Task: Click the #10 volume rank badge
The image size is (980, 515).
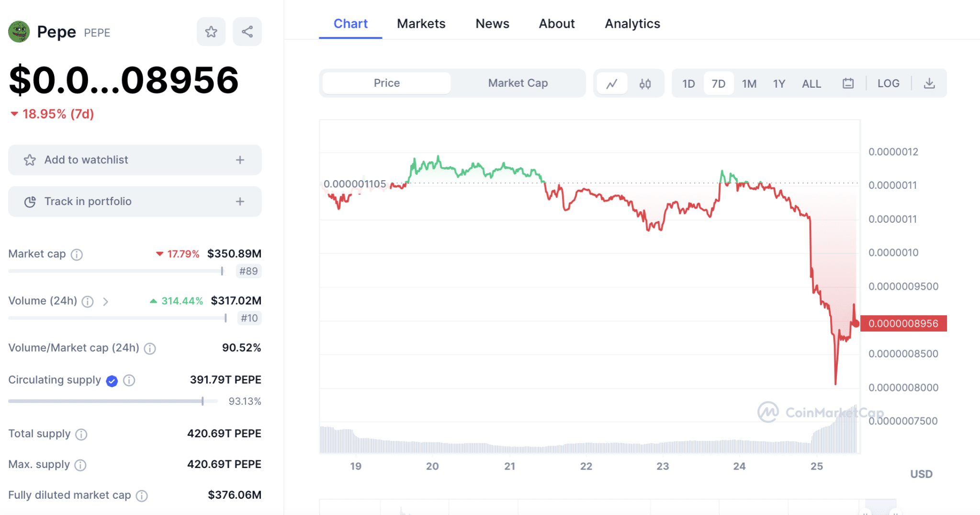Action: (x=249, y=318)
